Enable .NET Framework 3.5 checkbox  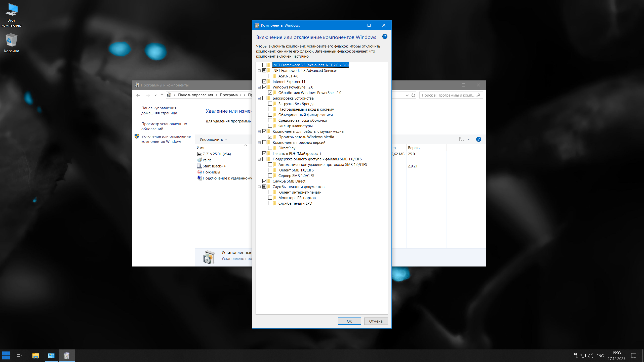pos(264,65)
